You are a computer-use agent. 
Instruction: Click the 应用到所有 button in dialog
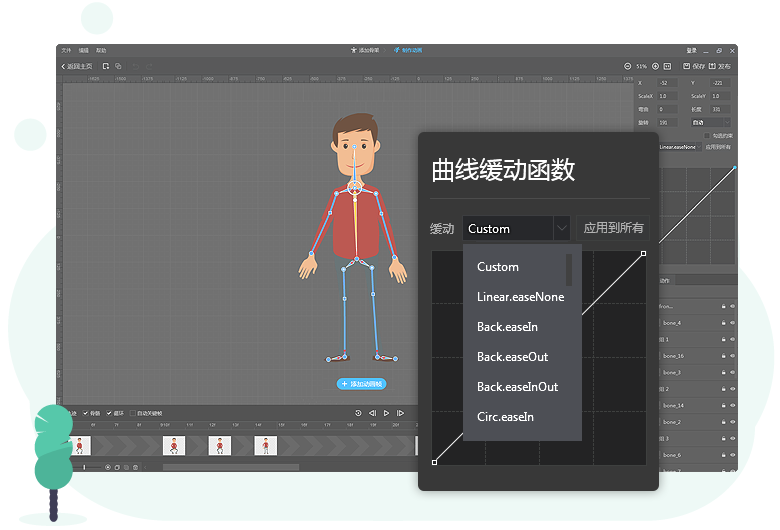coord(613,229)
